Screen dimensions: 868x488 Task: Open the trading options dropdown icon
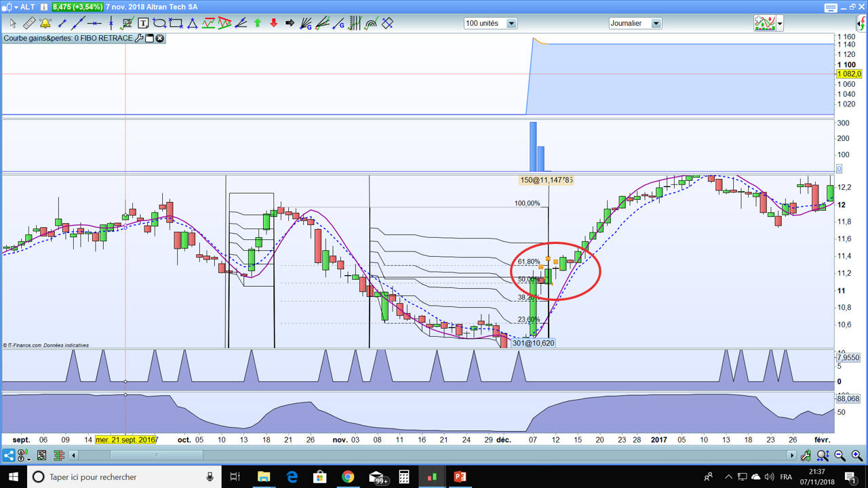(24, 455)
